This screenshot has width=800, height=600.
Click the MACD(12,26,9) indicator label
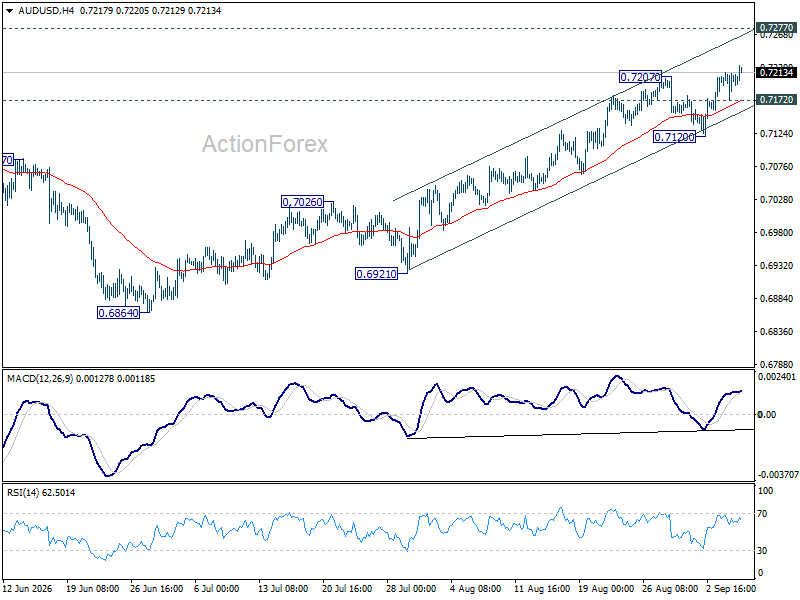tap(40, 379)
